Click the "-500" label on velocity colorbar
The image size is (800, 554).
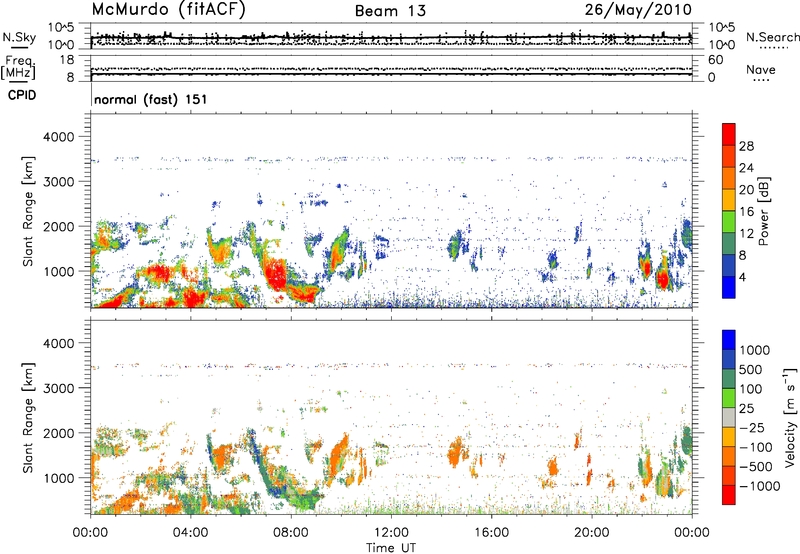[x=754, y=467]
